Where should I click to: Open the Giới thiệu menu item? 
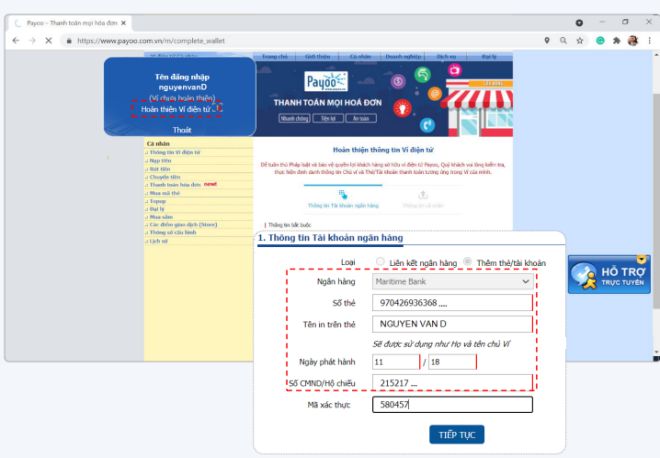point(318,56)
